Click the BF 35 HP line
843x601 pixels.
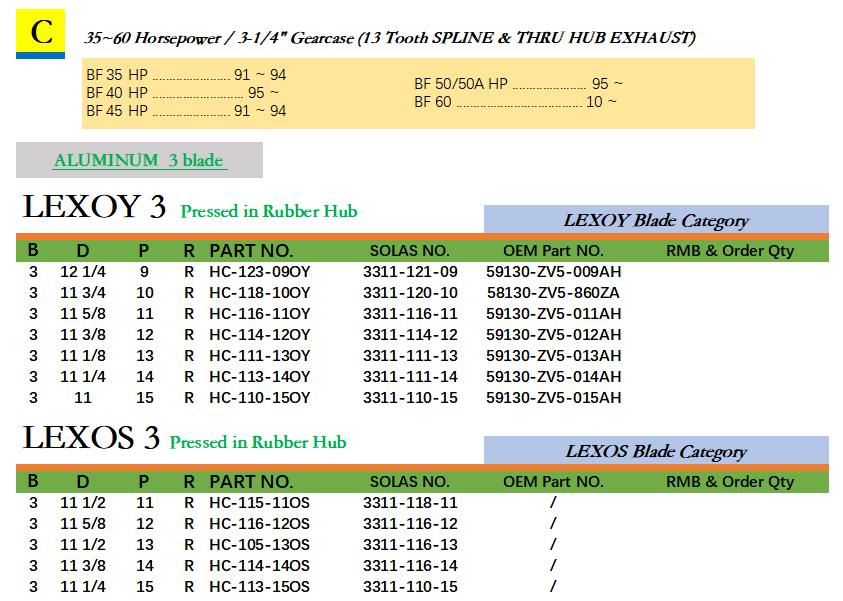(186, 75)
